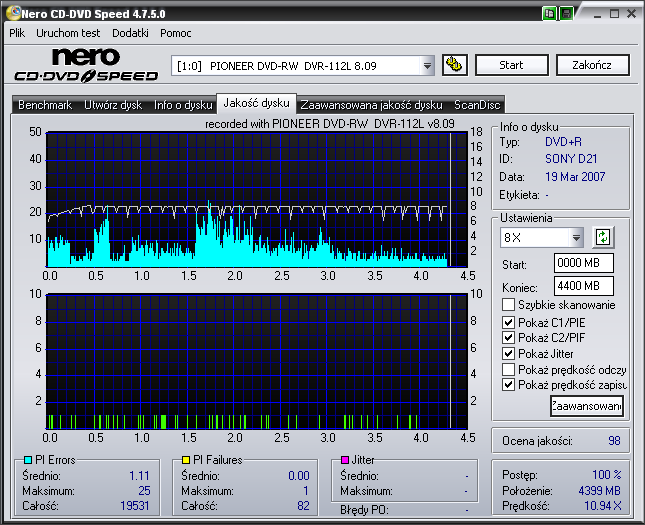Enable Szybkie skanowanie checkbox
The height and width of the screenshot is (525, 645).
point(508,305)
